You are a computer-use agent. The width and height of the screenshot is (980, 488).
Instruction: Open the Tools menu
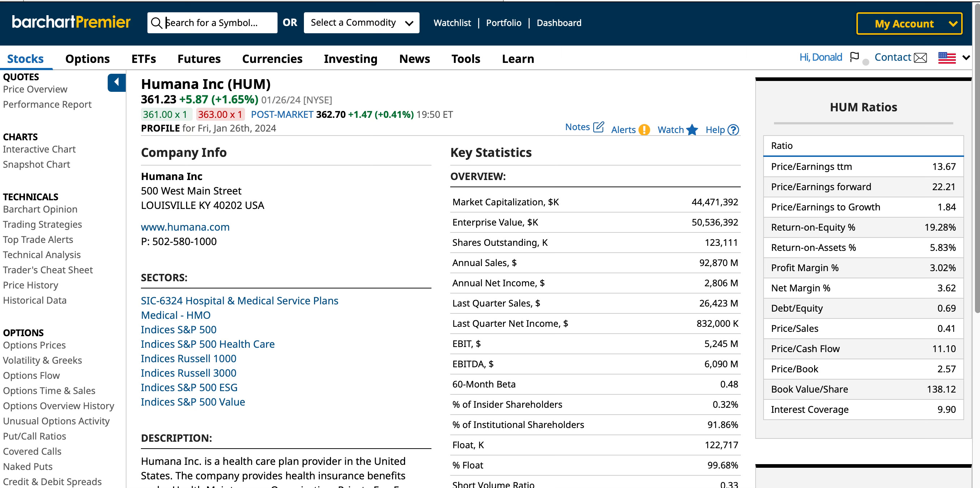[x=466, y=59]
